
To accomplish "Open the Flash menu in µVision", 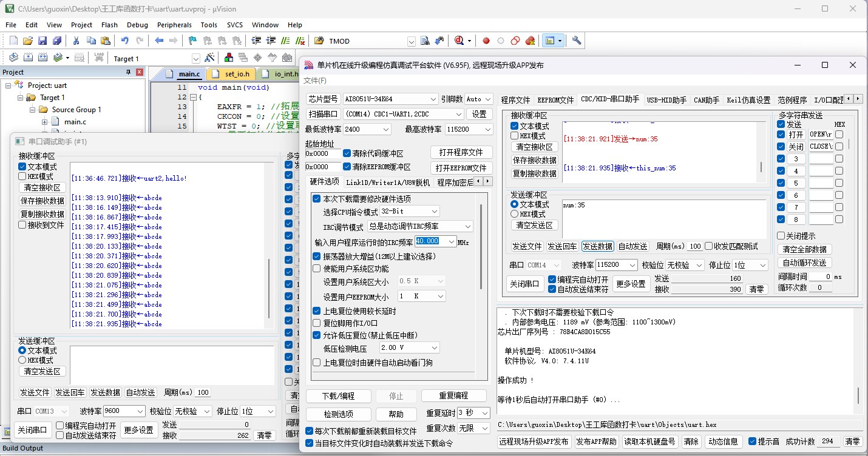I will pos(110,25).
